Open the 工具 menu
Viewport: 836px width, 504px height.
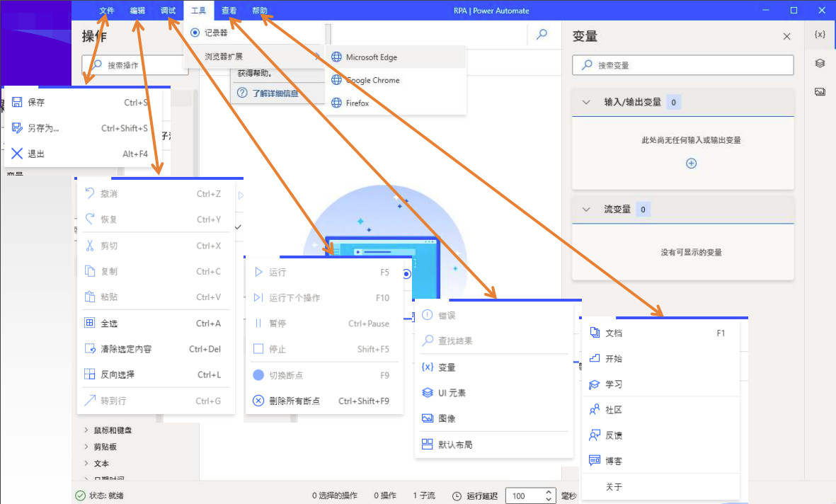(198, 11)
